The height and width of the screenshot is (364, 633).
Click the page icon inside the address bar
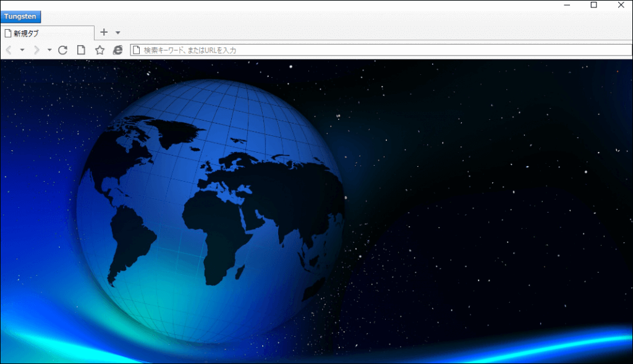point(137,50)
